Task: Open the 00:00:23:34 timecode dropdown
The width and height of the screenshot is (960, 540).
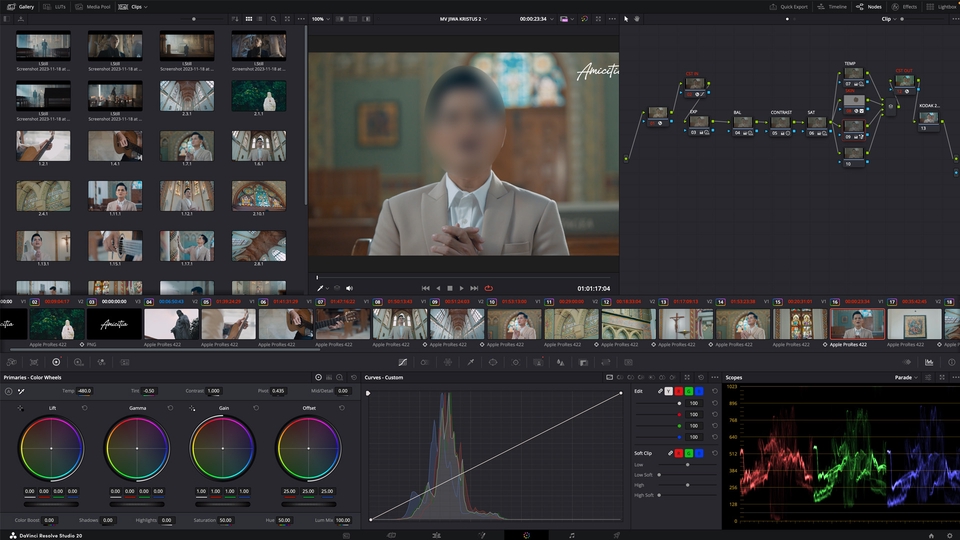Action: [x=536, y=19]
